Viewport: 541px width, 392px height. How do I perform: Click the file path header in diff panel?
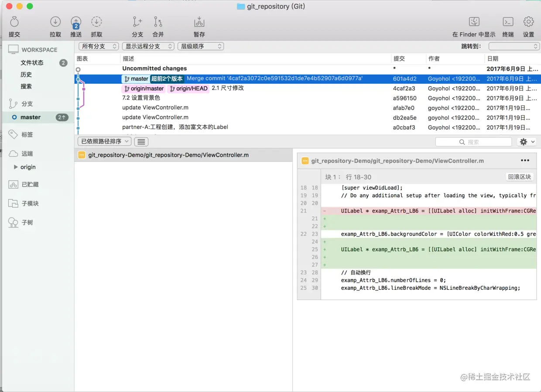pyautogui.click(x=397, y=161)
